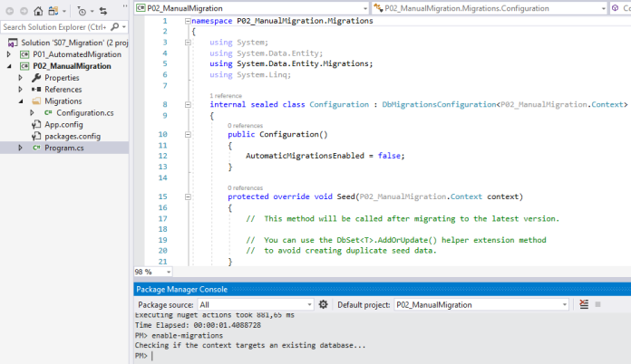
Task: Collapse the Seed method outline at line 15
Action: (186, 196)
